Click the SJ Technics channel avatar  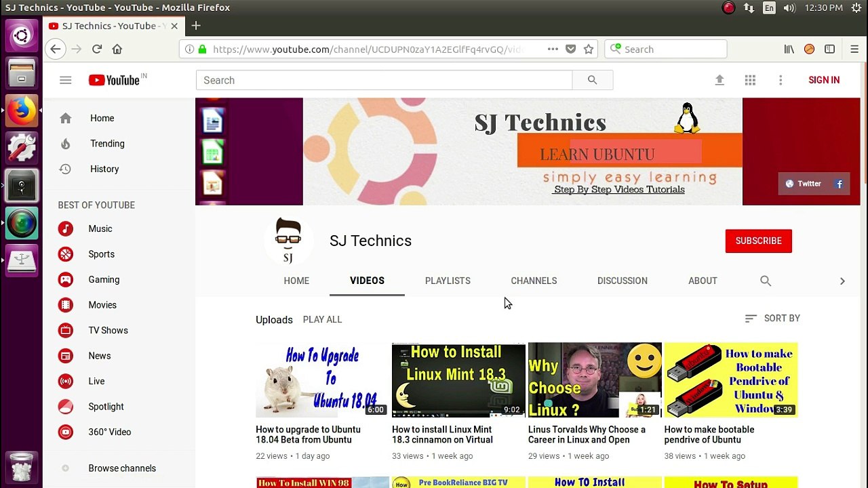point(288,241)
